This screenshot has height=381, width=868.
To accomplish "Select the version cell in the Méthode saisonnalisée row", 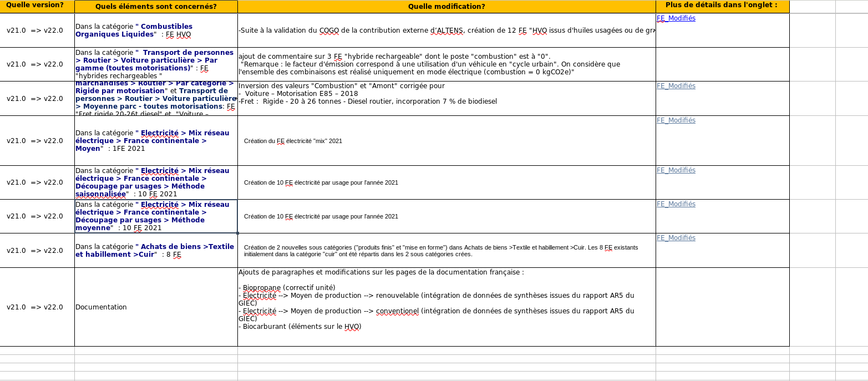I will coord(37,182).
